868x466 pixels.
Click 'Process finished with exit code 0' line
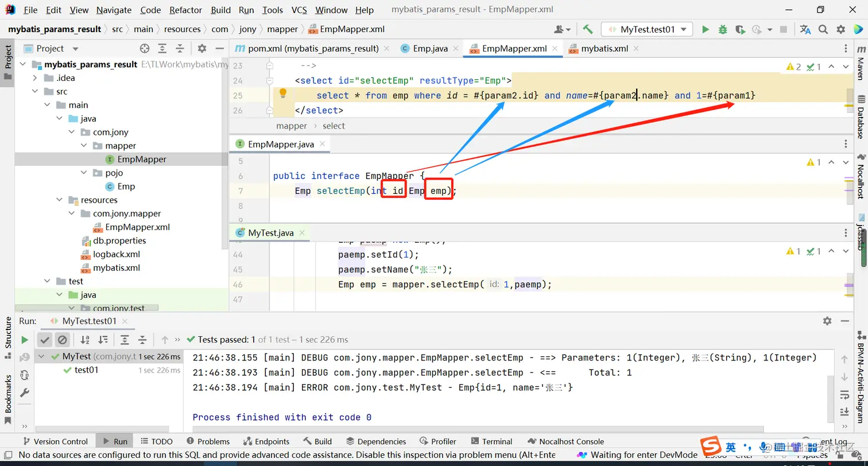pos(282,417)
